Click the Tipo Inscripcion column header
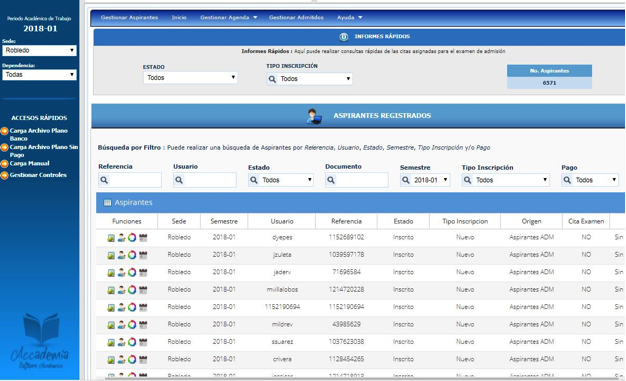 pyautogui.click(x=465, y=221)
